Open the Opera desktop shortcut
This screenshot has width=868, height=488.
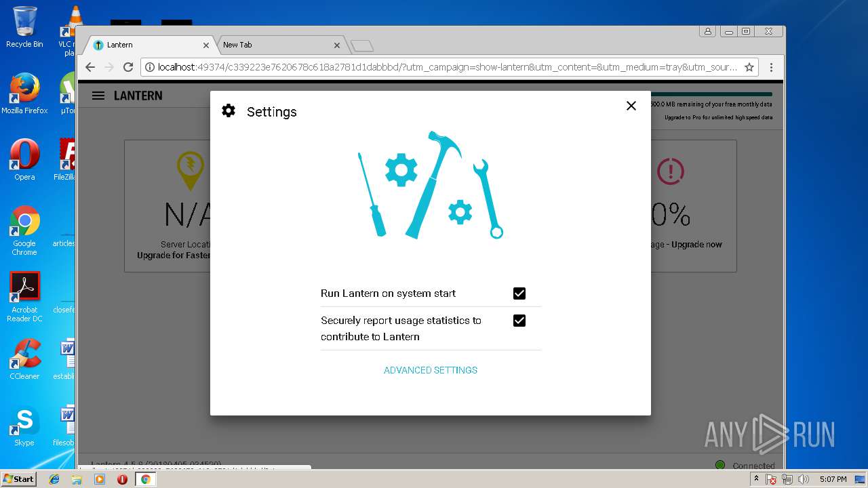24,160
